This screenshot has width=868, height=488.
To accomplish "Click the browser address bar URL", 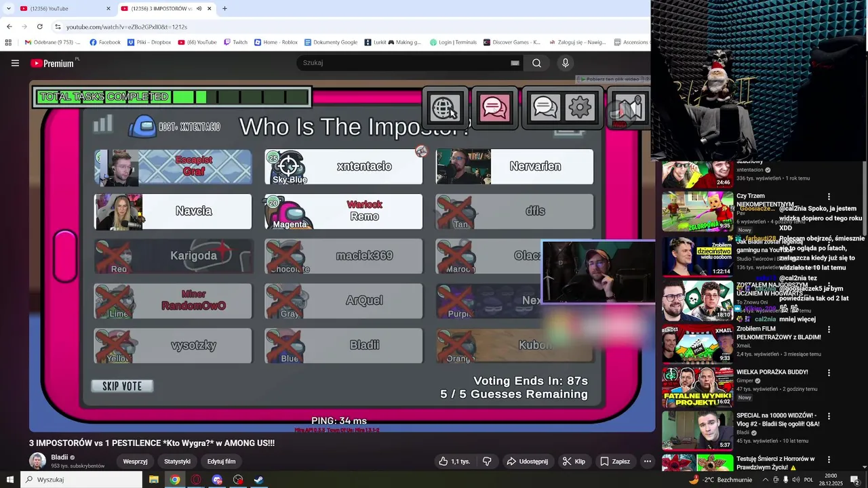I will tap(127, 26).
